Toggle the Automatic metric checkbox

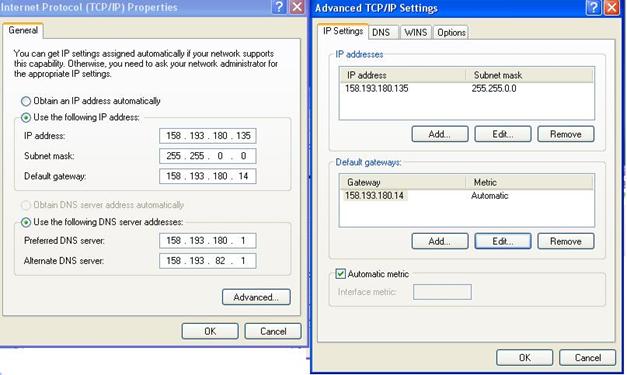[340, 274]
